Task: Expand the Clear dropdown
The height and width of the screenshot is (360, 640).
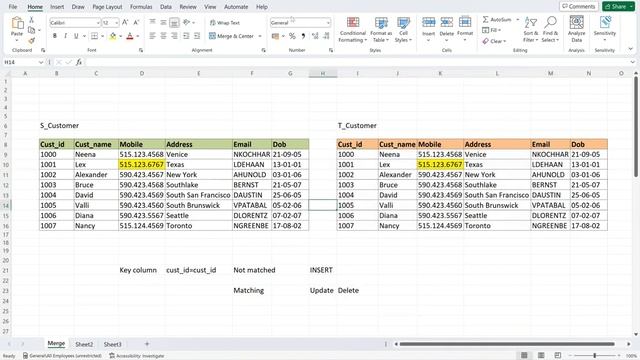Action: [x=505, y=41]
